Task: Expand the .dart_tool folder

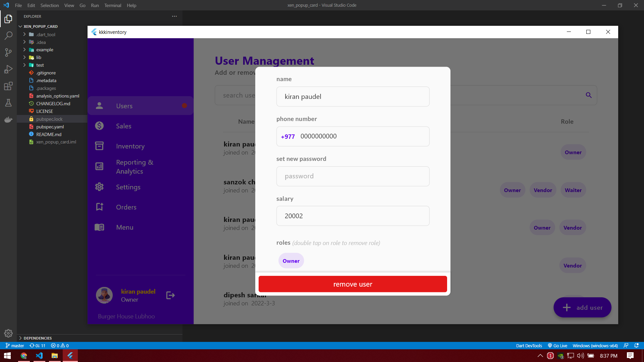Action: point(46,35)
